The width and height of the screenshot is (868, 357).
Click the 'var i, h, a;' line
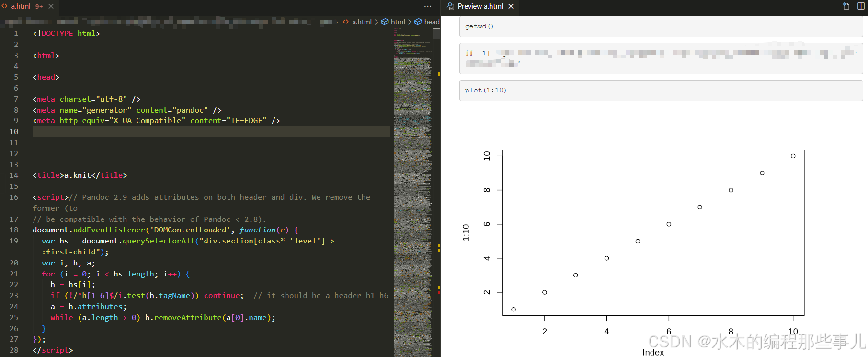pyautogui.click(x=68, y=263)
